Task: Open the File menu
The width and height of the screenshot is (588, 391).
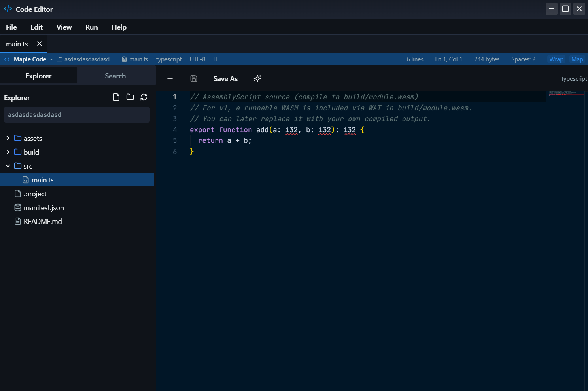Action: (11, 27)
